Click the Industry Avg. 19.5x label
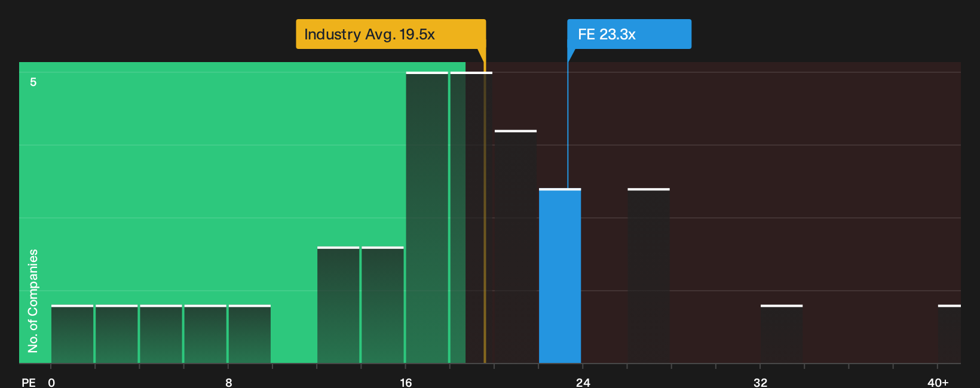 click(x=391, y=34)
